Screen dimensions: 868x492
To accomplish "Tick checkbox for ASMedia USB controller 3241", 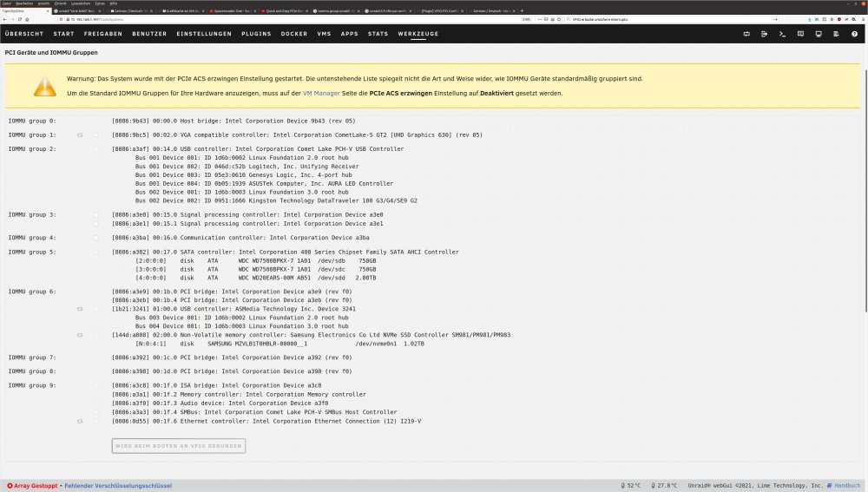I will tap(95, 309).
